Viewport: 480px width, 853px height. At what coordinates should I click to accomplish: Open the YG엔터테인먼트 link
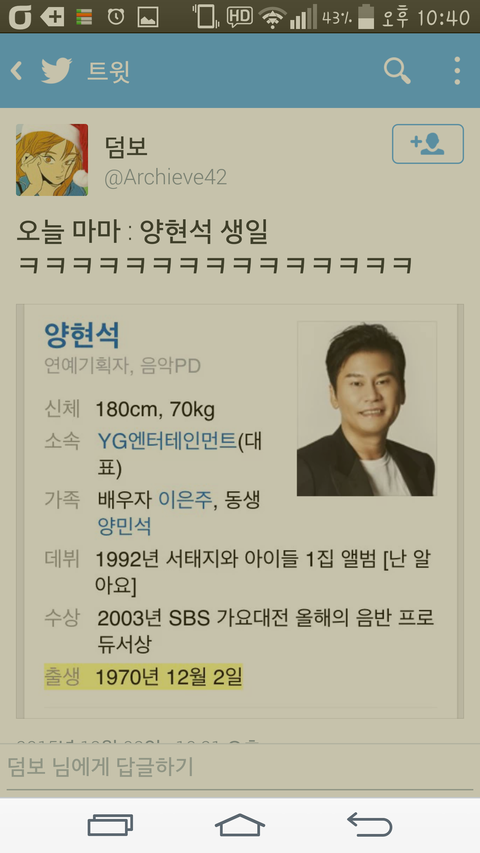point(167,440)
